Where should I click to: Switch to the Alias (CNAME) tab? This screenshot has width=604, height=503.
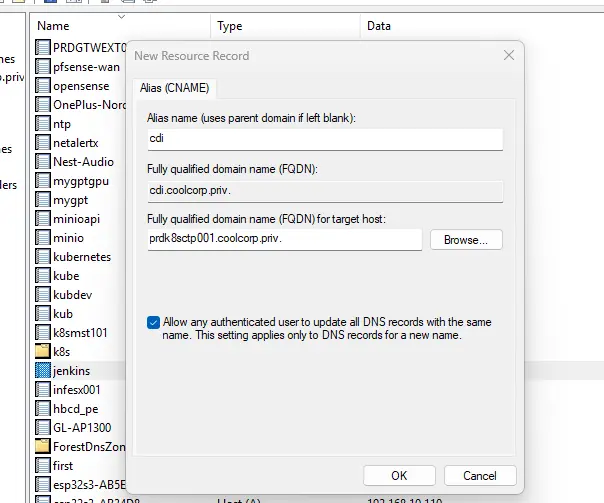coord(174,88)
